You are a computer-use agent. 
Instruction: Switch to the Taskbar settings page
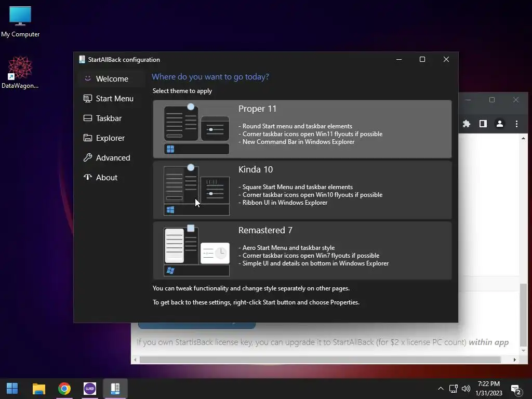(111, 118)
